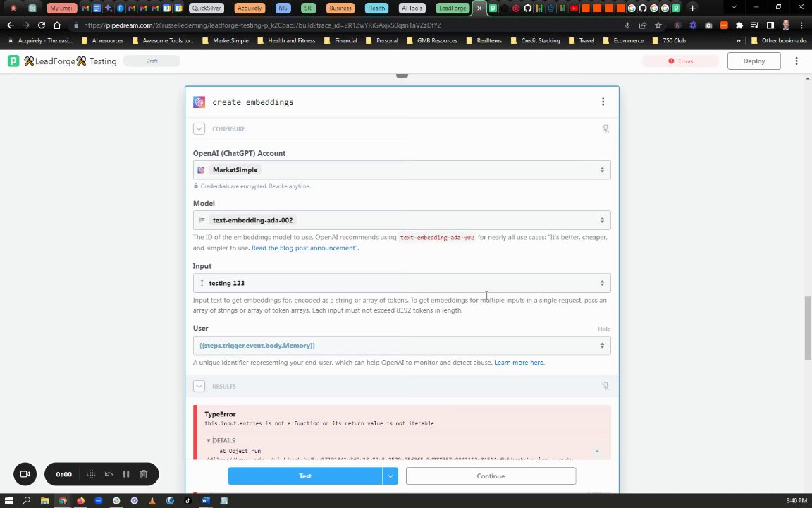The width and height of the screenshot is (812, 508).
Task: Open the Input field dropdown arrows
Action: (602, 283)
